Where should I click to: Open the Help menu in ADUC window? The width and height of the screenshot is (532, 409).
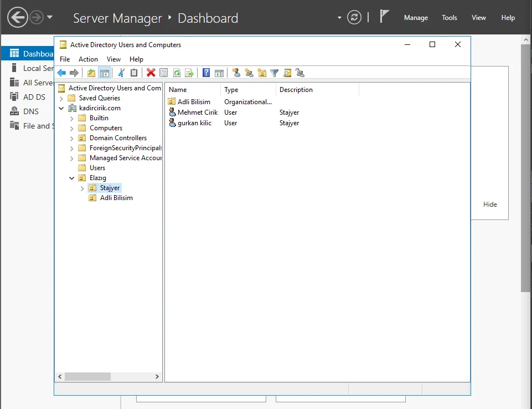click(x=136, y=59)
